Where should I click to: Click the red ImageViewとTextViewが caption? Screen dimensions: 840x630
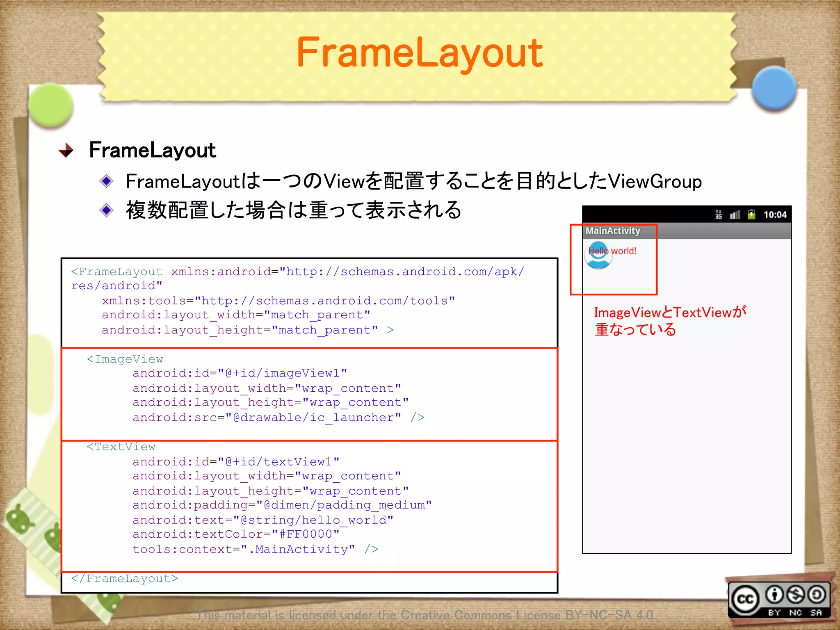(x=670, y=313)
